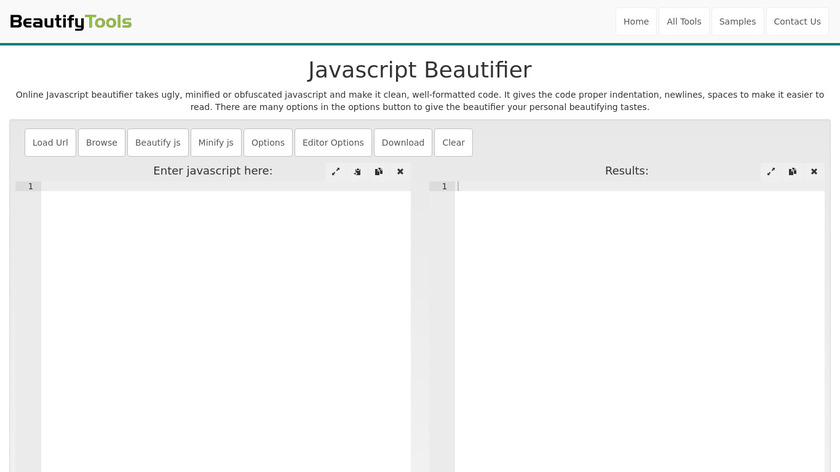Click Minify js button
Image resolution: width=840 pixels, height=472 pixels.
point(216,143)
